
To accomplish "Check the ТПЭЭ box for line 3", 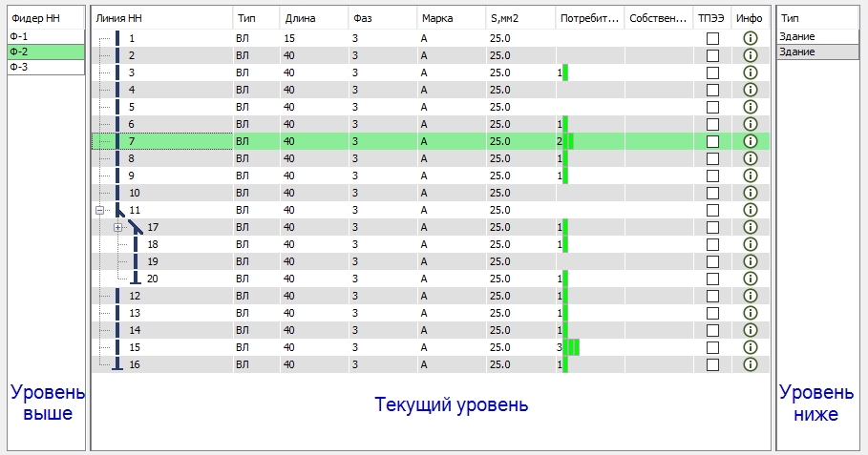I will point(713,72).
